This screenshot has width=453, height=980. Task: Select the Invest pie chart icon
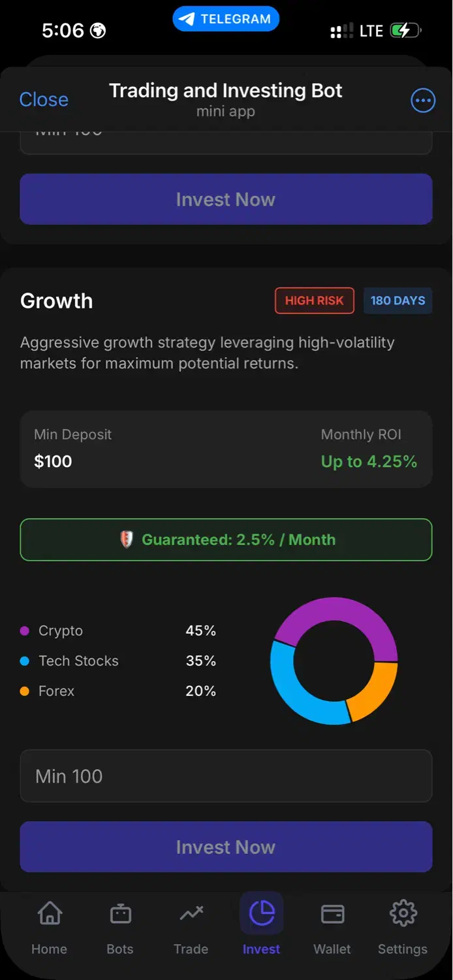[x=262, y=913]
